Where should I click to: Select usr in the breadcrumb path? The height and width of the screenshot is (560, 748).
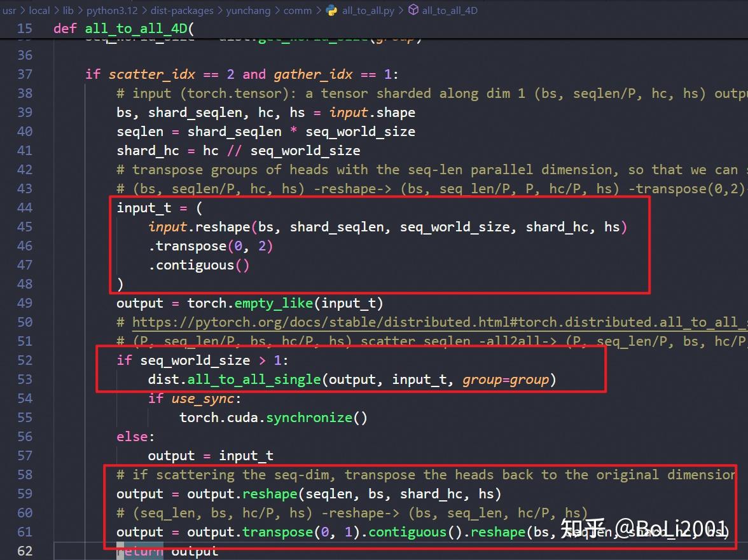point(9,10)
